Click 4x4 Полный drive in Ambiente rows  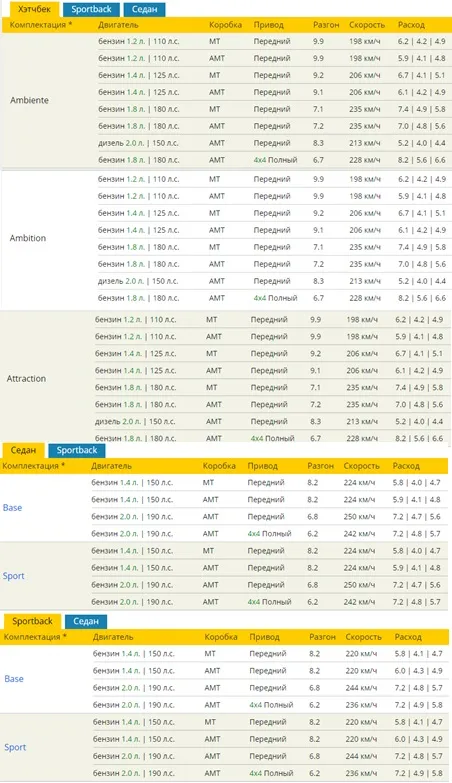pos(275,160)
